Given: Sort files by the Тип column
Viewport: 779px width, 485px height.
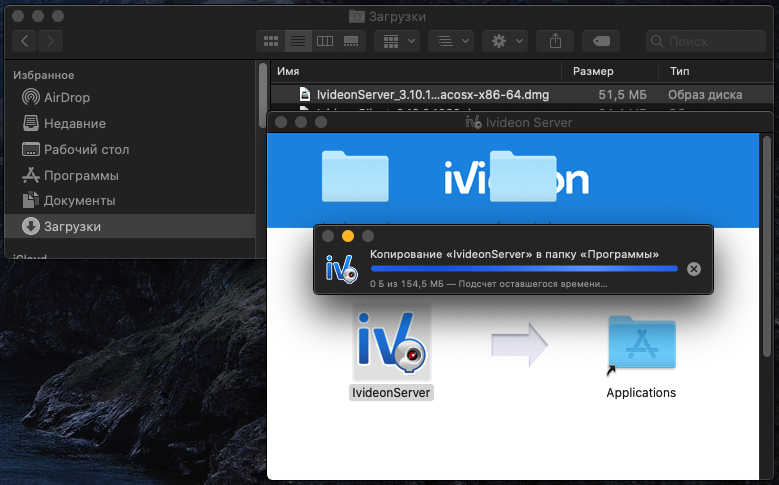Looking at the screenshot, I should [716, 72].
